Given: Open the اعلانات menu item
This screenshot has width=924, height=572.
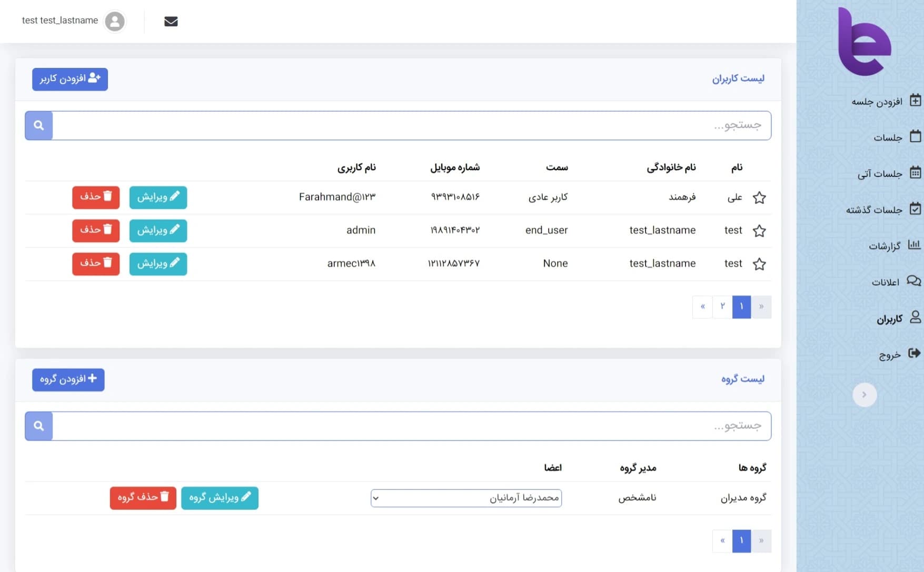Looking at the screenshot, I should pos(886,282).
